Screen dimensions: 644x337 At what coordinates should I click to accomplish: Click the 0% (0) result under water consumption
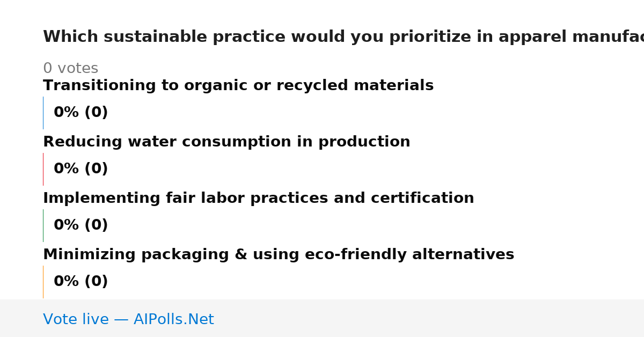pyautogui.click(x=81, y=169)
